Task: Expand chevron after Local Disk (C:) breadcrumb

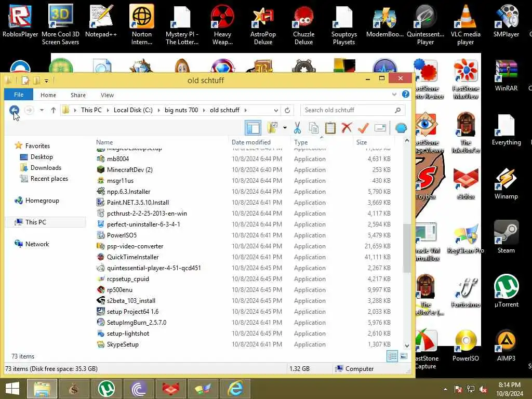Action: pos(159,110)
